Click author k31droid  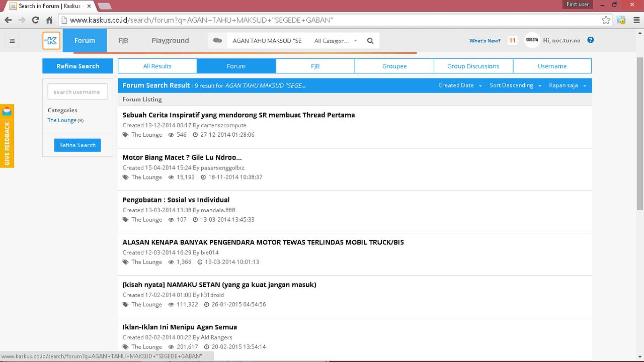(x=212, y=295)
